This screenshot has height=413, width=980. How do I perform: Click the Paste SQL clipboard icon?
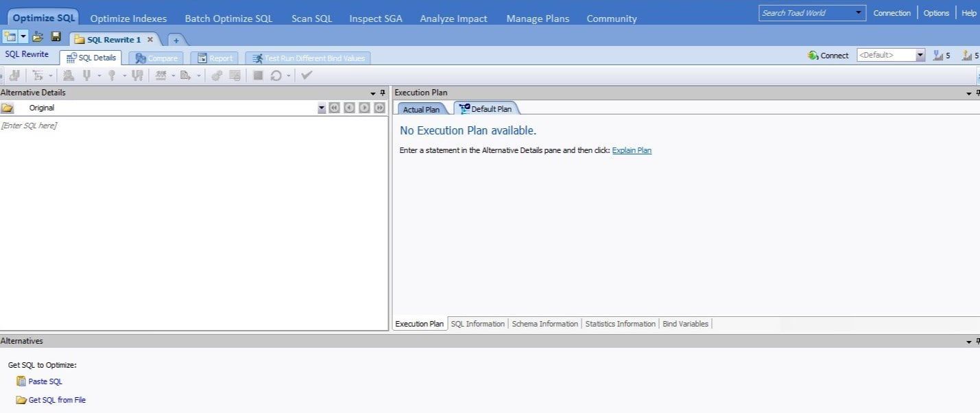pos(21,381)
